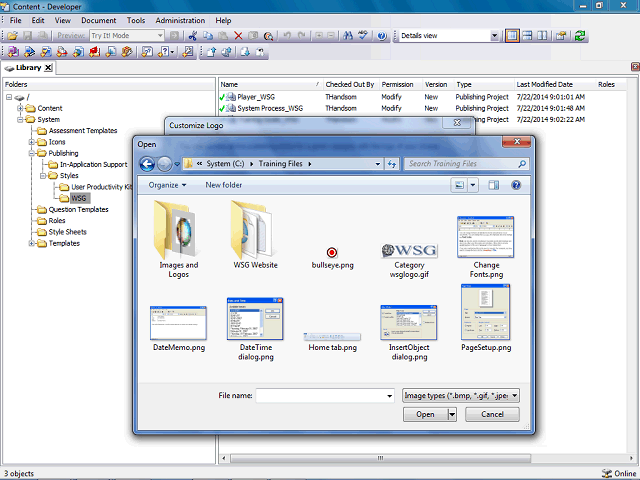This screenshot has height=480, width=640.
Task: Select the vertical split layout icon
Action: pyautogui.click(x=542, y=36)
